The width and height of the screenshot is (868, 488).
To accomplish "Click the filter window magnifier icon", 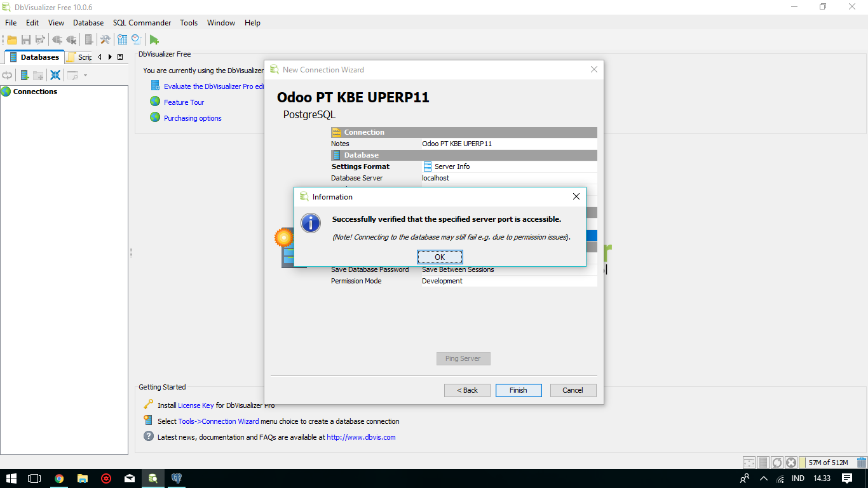I will pyautogui.click(x=73, y=75).
